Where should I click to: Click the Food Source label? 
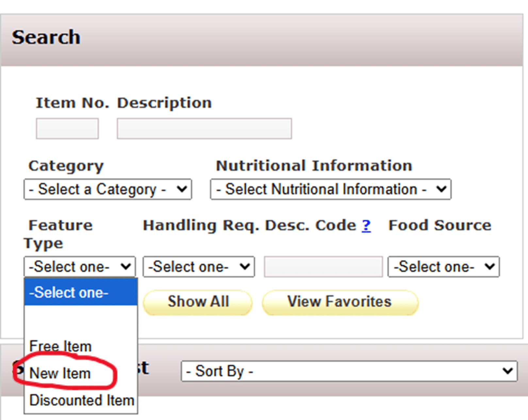point(440,225)
